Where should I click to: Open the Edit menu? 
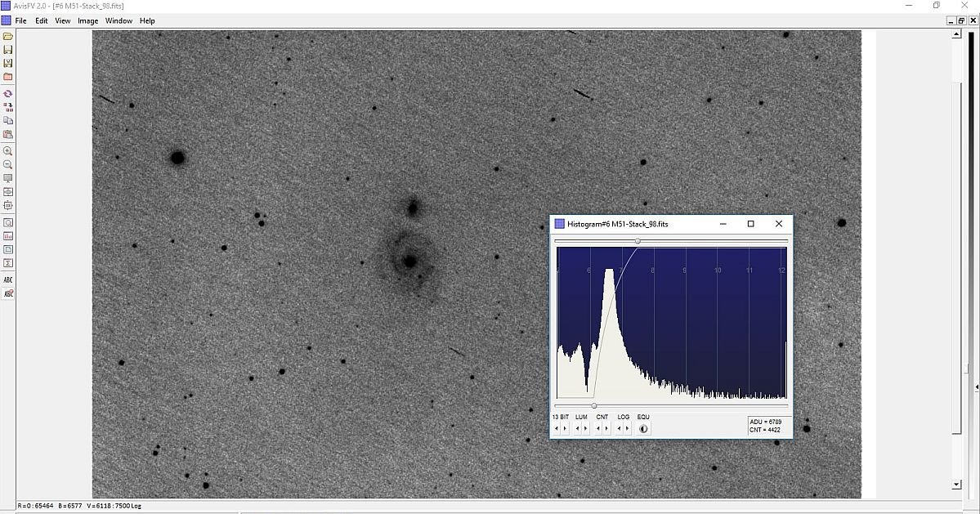[x=41, y=20]
